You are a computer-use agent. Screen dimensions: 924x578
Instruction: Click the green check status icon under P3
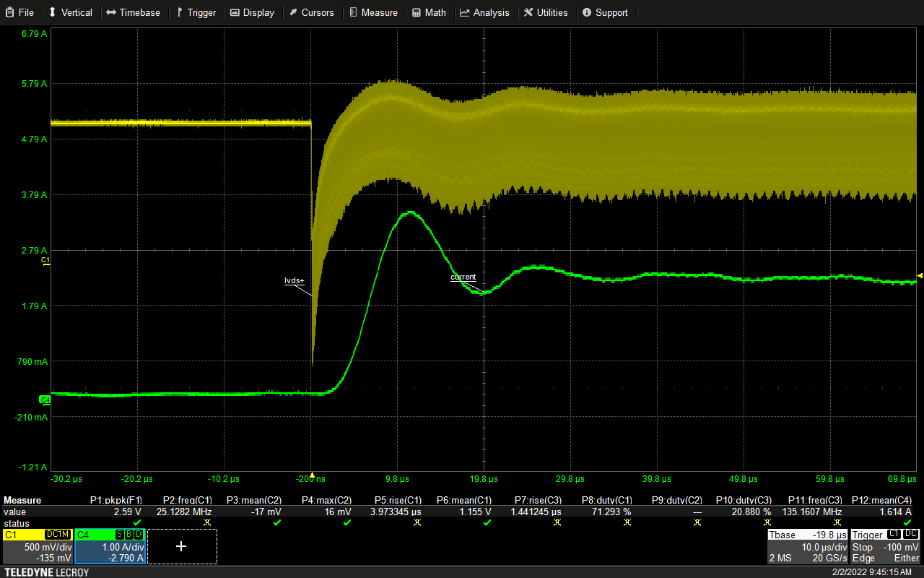(x=277, y=522)
